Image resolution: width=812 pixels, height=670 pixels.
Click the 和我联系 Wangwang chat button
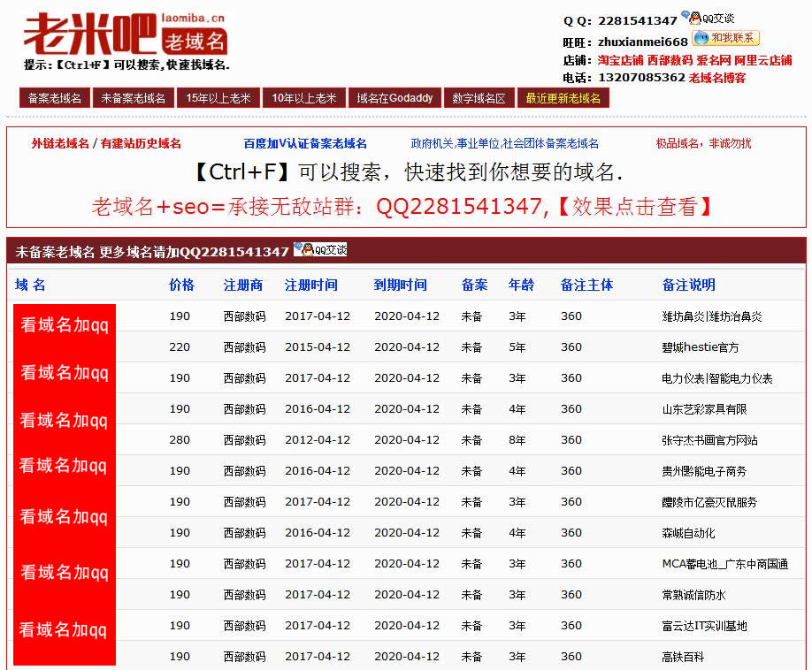(x=725, y=38)
